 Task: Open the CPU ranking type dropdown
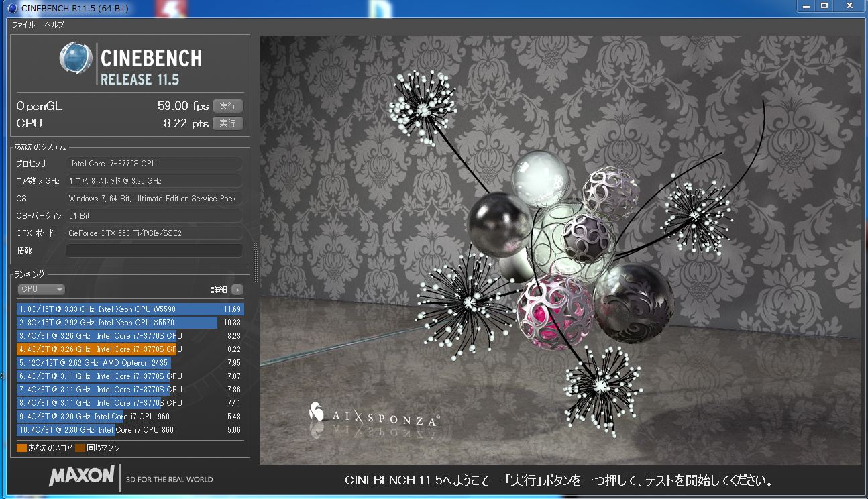(x=42, y=289)
